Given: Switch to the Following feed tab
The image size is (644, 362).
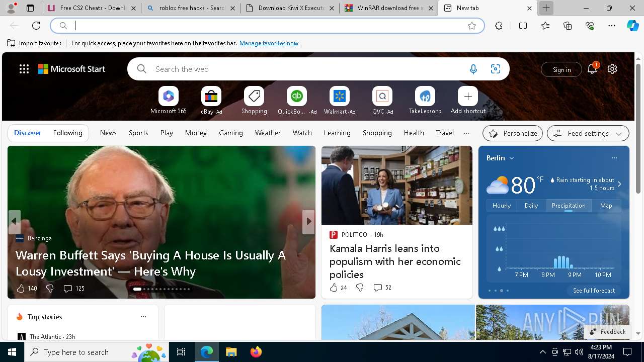Looking at the screenshot, I should click(67, 133).
